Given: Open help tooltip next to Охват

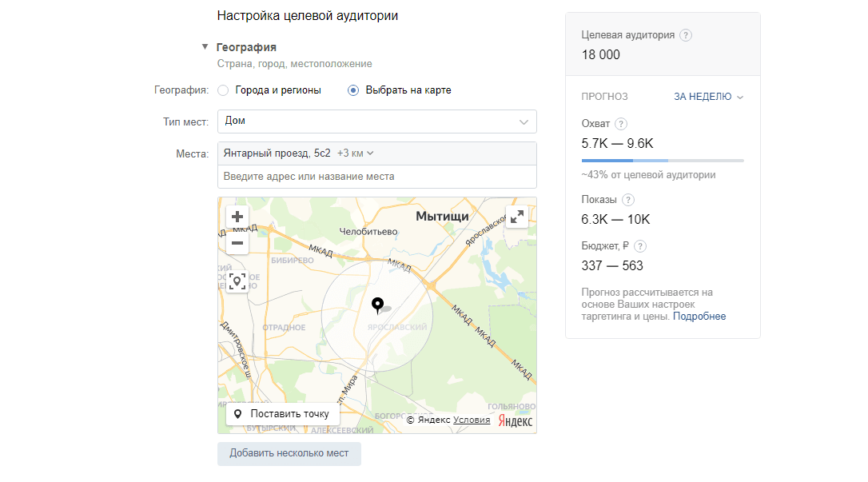Looking at the screenshot, I should tap(621, 124).
